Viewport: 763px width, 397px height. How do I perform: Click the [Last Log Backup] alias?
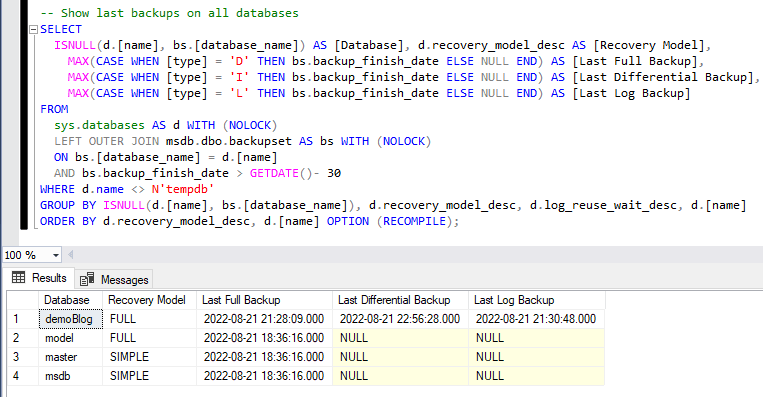click(632, 93)
